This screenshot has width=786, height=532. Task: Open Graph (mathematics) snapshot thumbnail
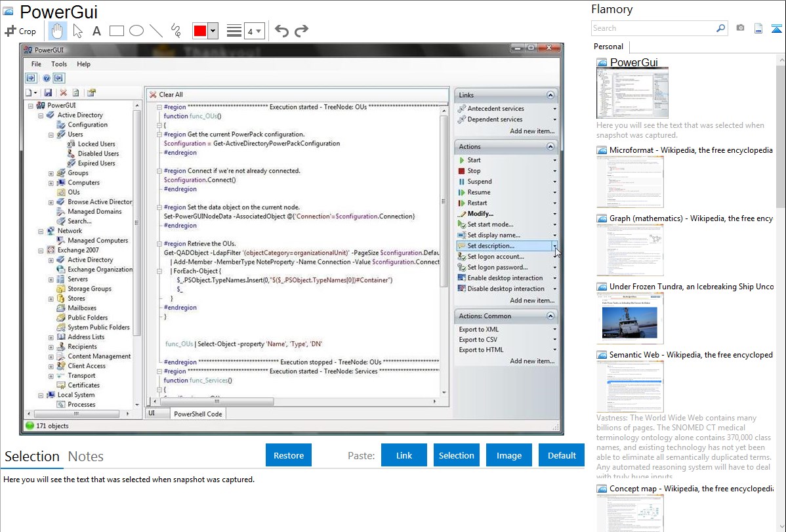coord(630,250)
